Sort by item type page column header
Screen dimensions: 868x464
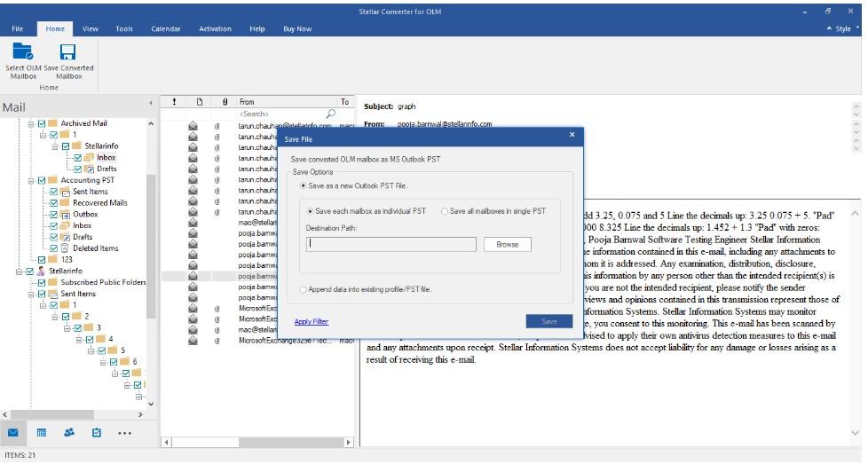[x=200, y=102]
